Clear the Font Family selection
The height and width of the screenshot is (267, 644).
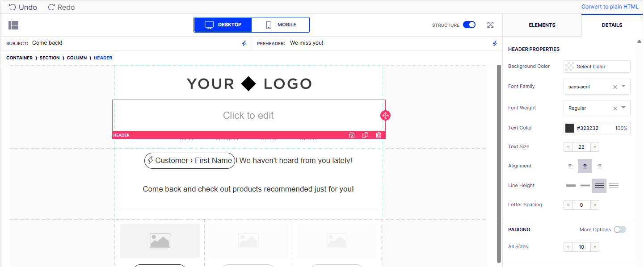click(x=615, y=87)
